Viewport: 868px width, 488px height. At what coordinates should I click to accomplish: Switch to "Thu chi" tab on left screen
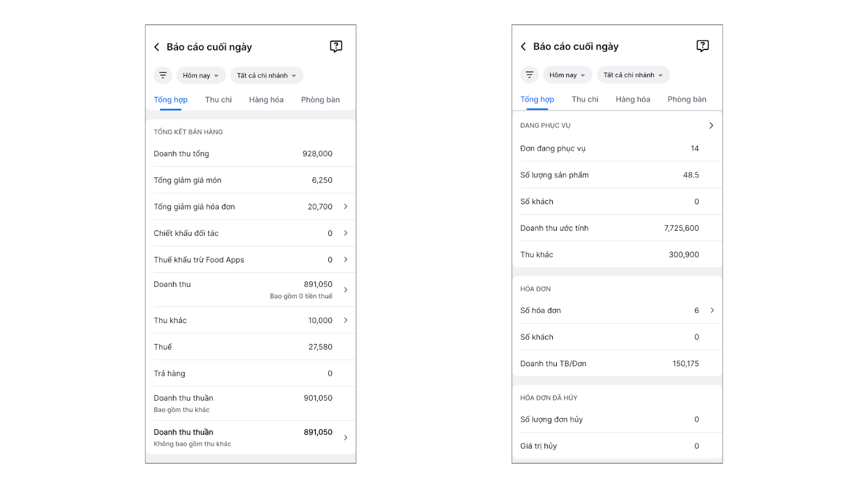(x=218, y=100)
